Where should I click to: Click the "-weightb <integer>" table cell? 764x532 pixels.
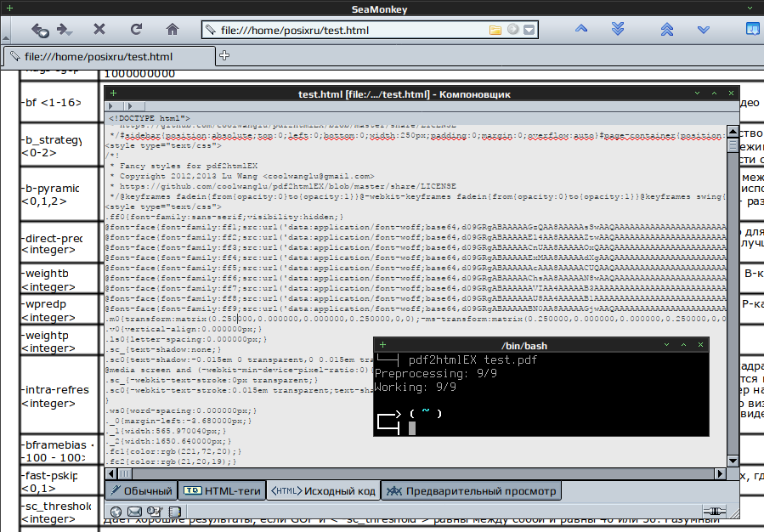point(59,280)
